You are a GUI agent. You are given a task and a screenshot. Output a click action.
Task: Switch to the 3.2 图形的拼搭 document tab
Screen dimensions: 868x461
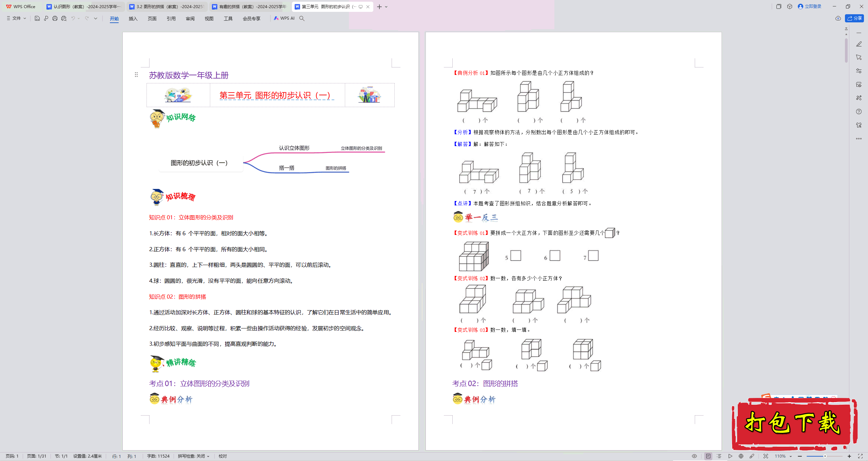[x=167, y=6]
